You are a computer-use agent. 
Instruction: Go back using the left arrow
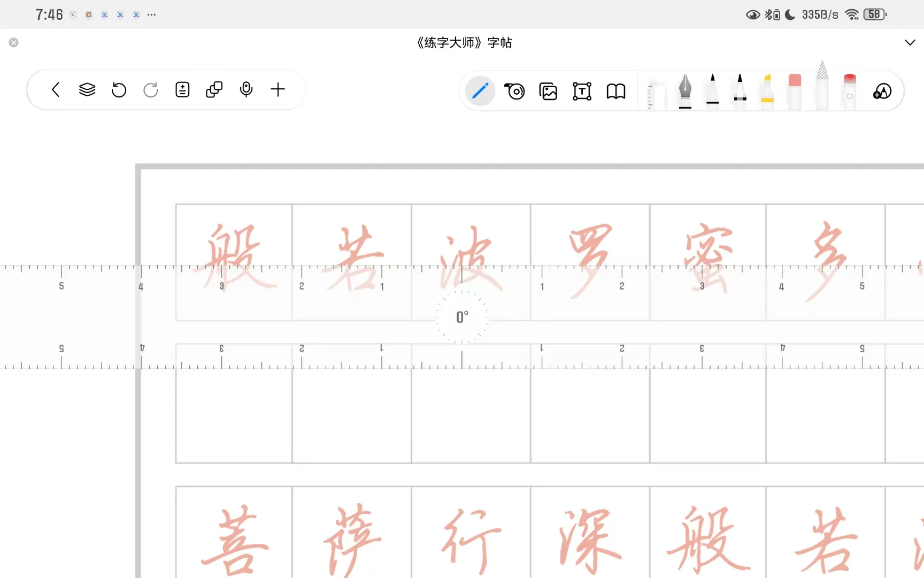56,89
